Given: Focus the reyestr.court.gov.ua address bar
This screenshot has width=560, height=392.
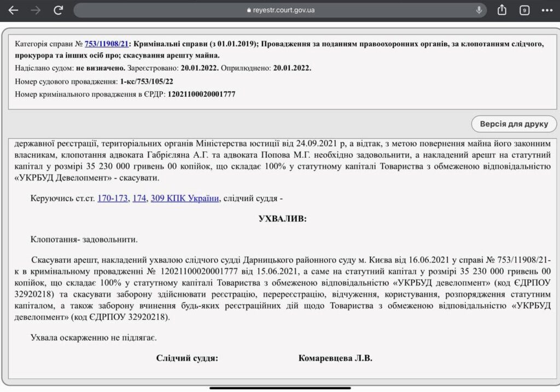Looking at the screenshot, I should tap(280, 10).
